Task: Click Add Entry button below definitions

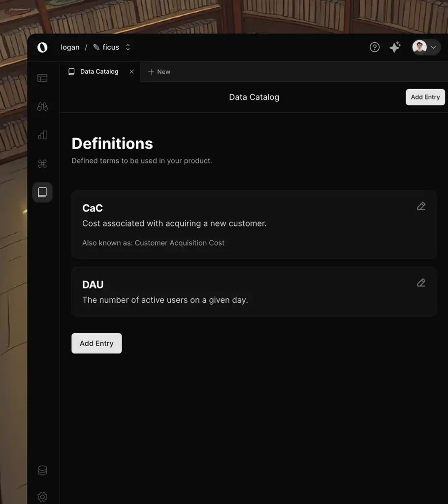Action: pos(96,344)
